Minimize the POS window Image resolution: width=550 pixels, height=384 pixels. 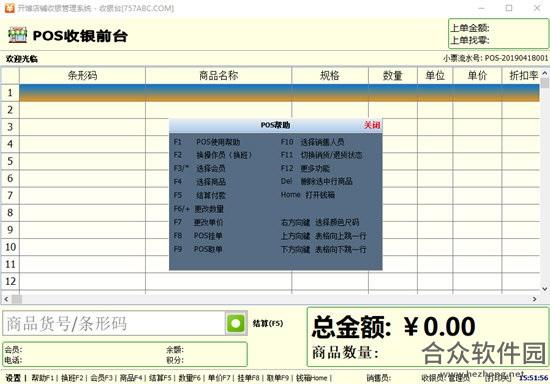482,8
